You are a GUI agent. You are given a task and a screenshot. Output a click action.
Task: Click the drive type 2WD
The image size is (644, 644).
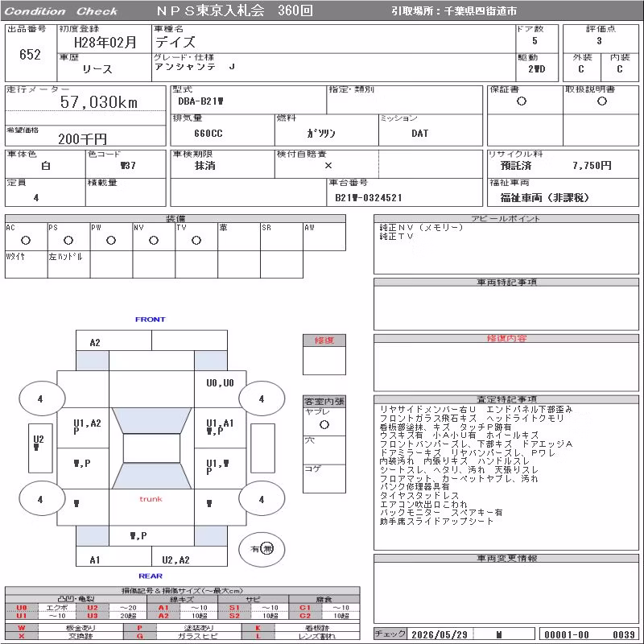[x=537, y=68]
